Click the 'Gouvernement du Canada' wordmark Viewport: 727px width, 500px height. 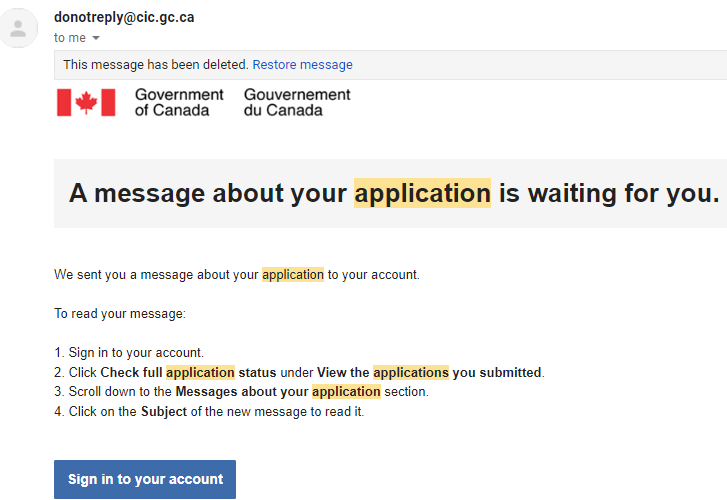[x=297, y=103]
